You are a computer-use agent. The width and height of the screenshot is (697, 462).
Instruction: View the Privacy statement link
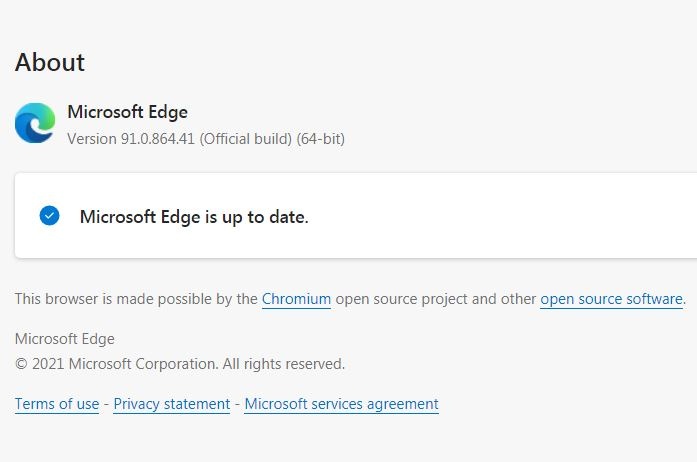click(172, 404)
